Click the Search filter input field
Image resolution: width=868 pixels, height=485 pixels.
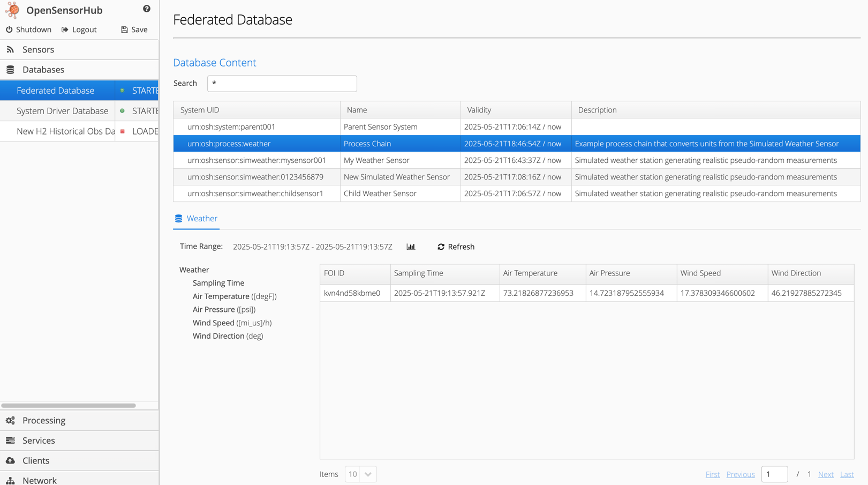282,84
